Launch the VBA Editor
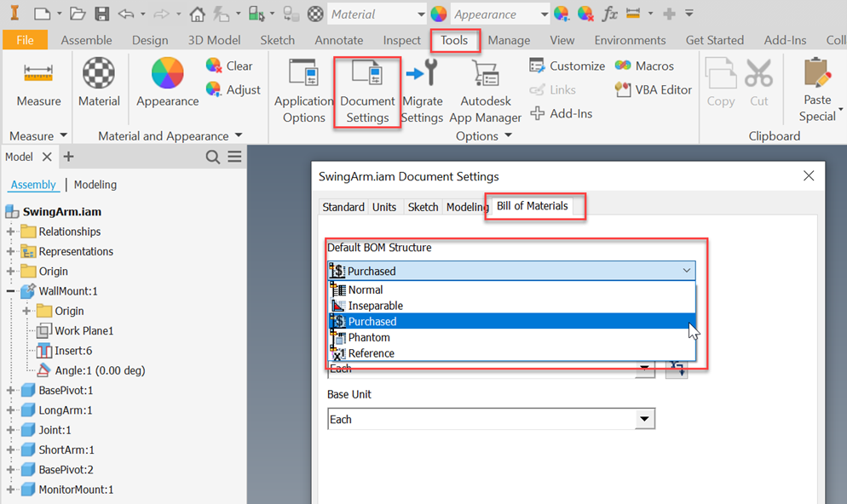This screenshot has width=847, height=504. [x=654, y=89]
